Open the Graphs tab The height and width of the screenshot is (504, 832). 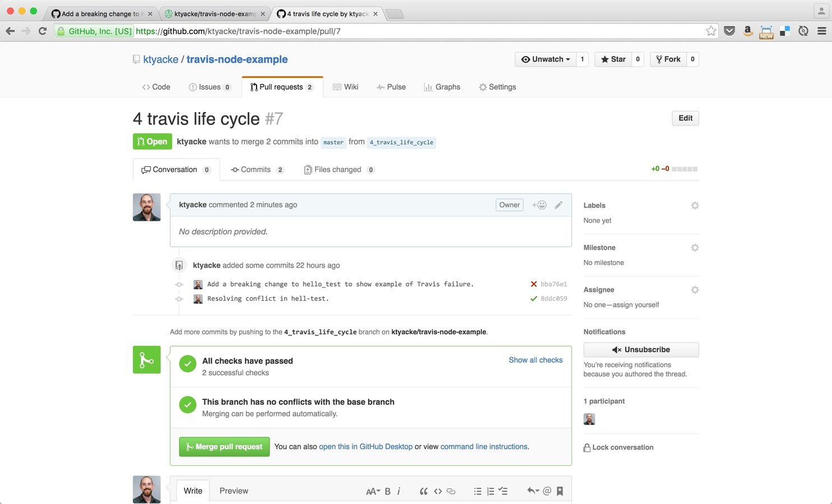tap(442, 87)
